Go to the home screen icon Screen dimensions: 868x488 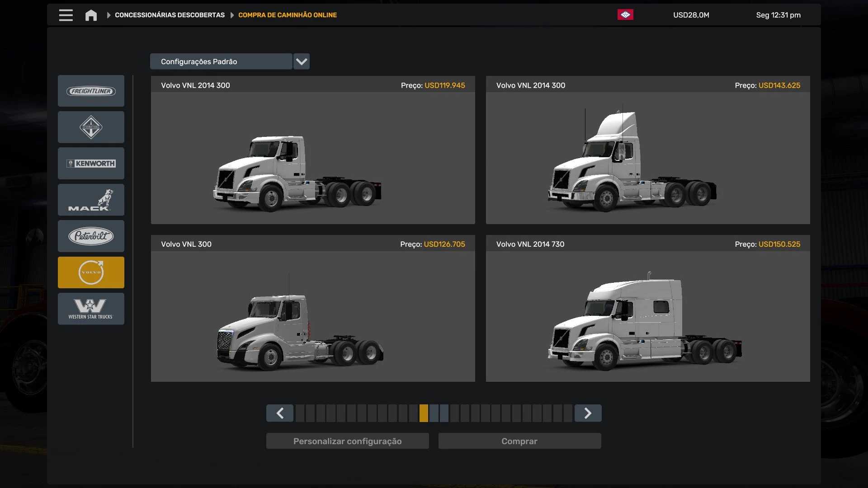(x=91, y=15)
